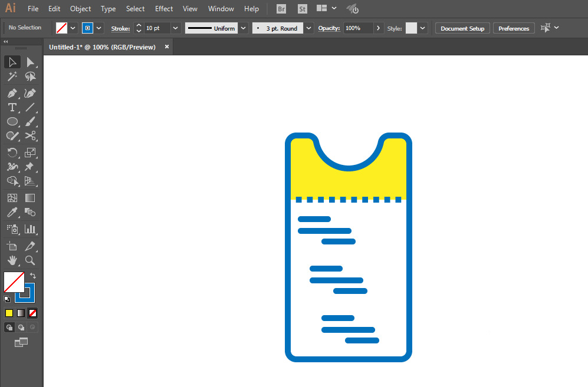Set paint mode to None
The width and height of the screenshot is (588, 387).
coord(33,313)
